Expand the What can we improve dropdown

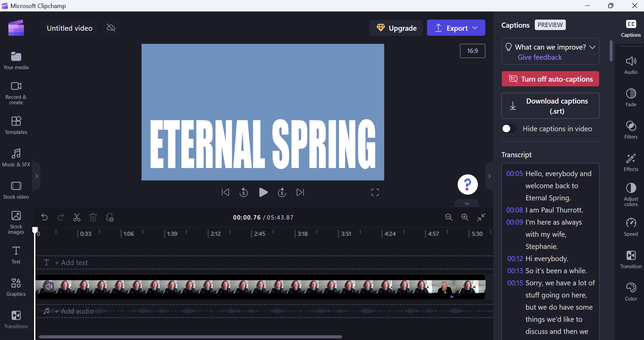click(x=592, y=47)
